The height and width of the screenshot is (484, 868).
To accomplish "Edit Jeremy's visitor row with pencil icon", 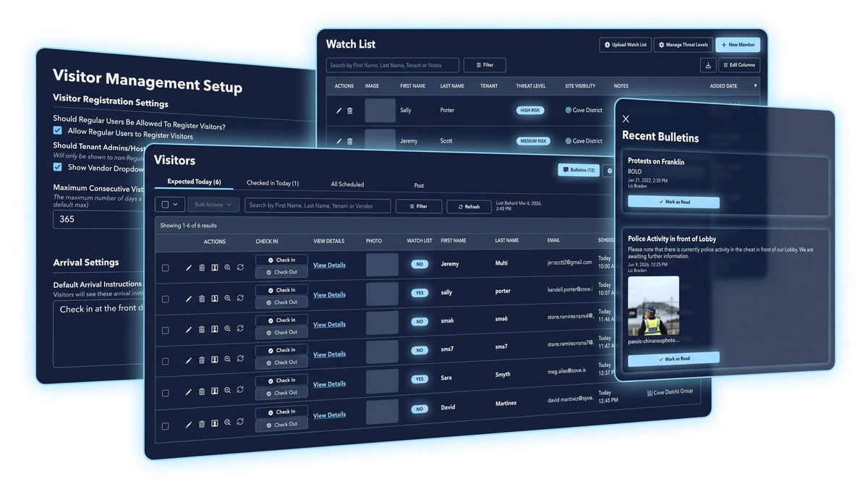I will (189, 268).
